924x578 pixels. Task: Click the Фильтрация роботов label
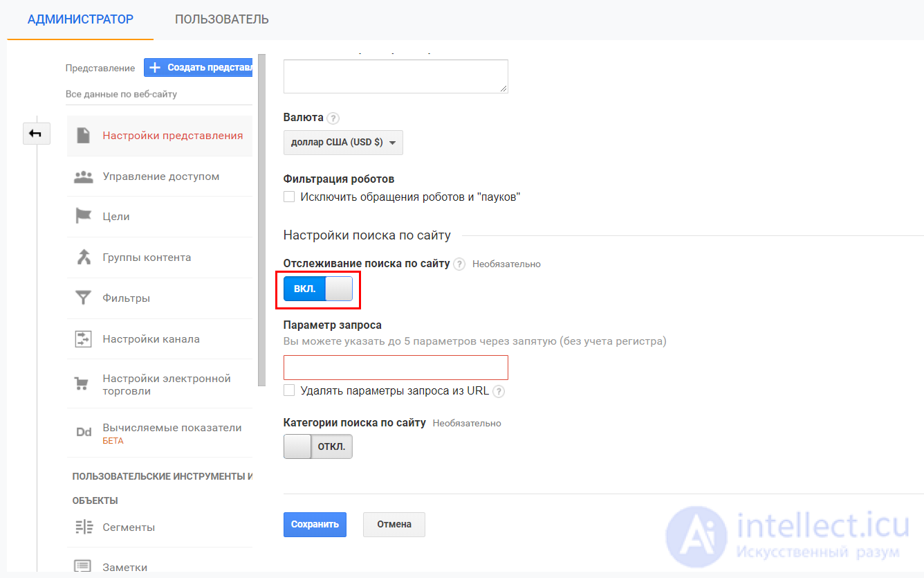(x=339, y=179)
